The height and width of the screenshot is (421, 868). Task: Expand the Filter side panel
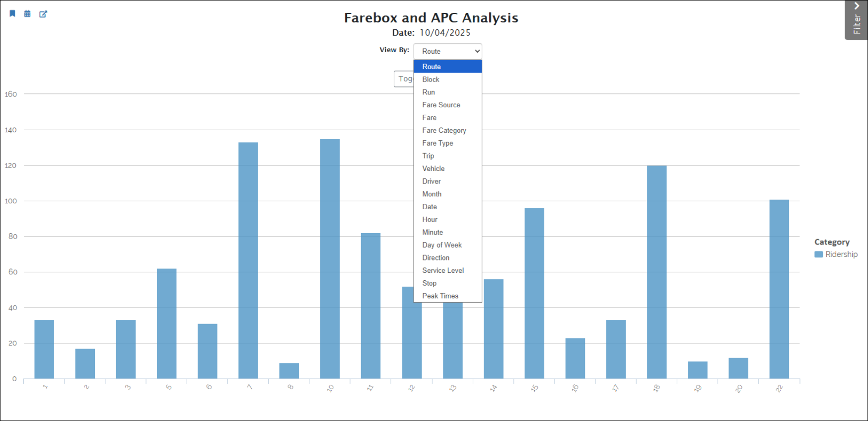click(856, 20)
